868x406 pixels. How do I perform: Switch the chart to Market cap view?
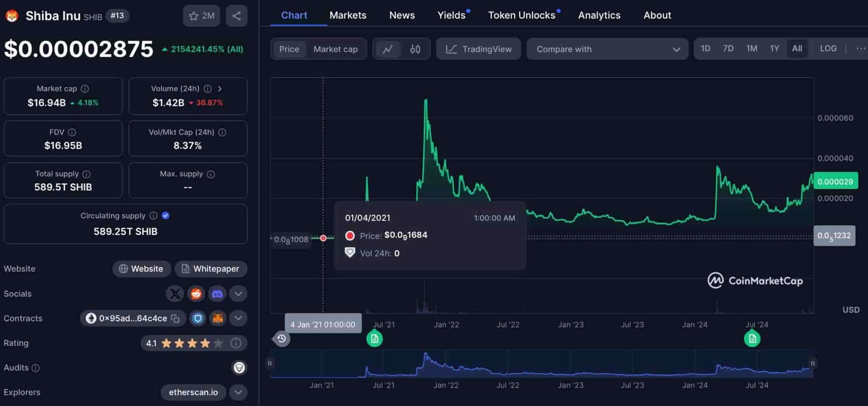(335, 49)
